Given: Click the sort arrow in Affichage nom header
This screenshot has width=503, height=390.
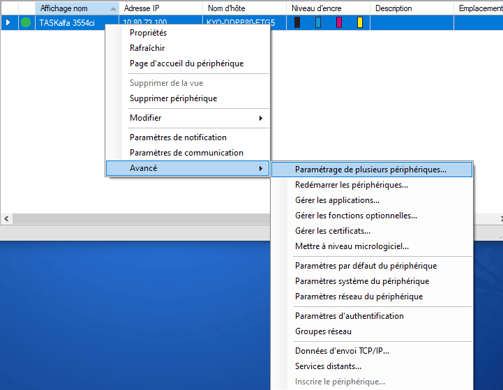Looking at the screenshot, I should click(113, 9).
